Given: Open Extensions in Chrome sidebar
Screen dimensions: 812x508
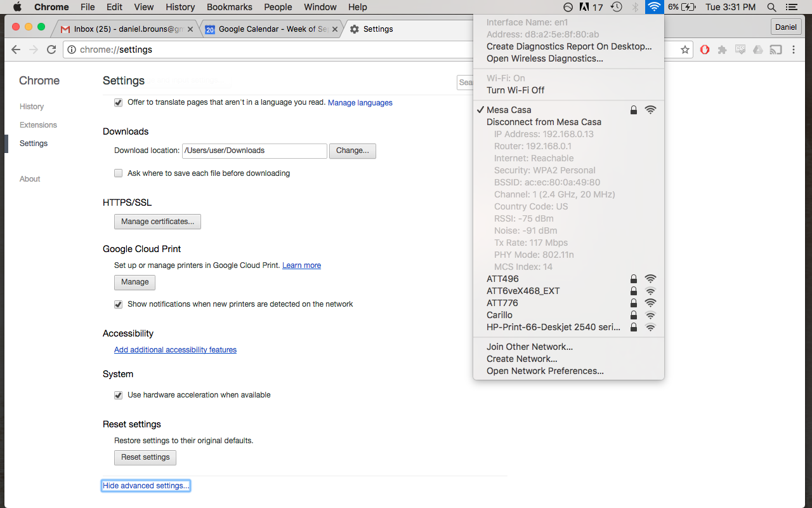Looking at the screenshot, I should pos(38,125).
